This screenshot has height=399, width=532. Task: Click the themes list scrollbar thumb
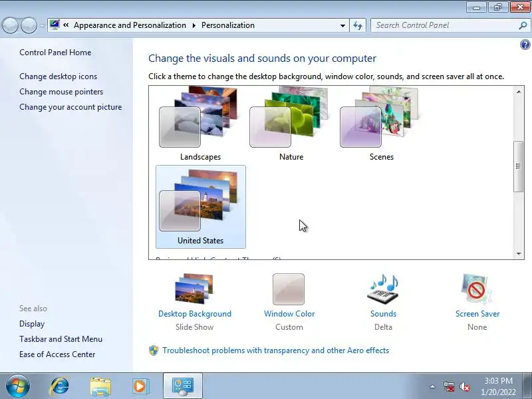[518, 166]
